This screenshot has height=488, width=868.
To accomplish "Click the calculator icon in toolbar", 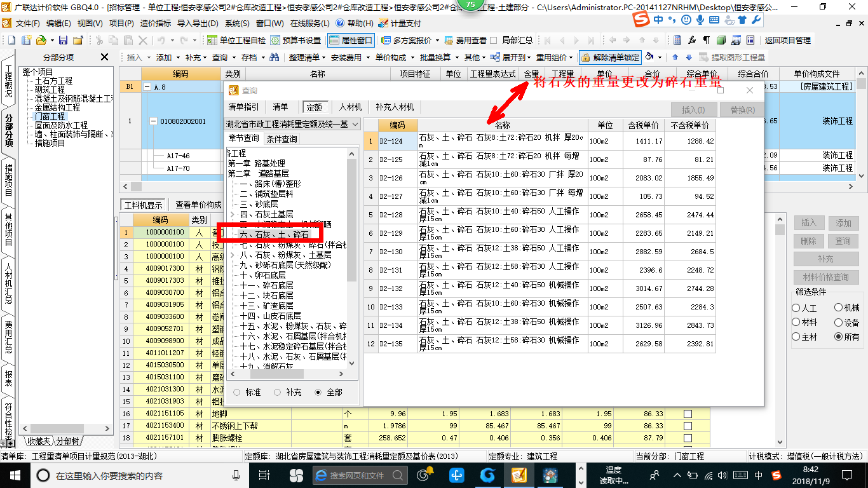I will coord(677,40).
